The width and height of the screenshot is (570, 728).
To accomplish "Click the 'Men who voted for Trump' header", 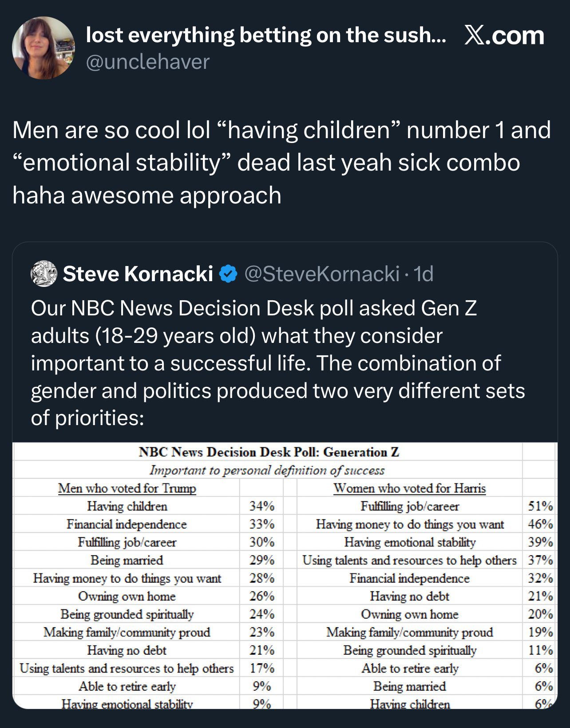I will (127, 488).
